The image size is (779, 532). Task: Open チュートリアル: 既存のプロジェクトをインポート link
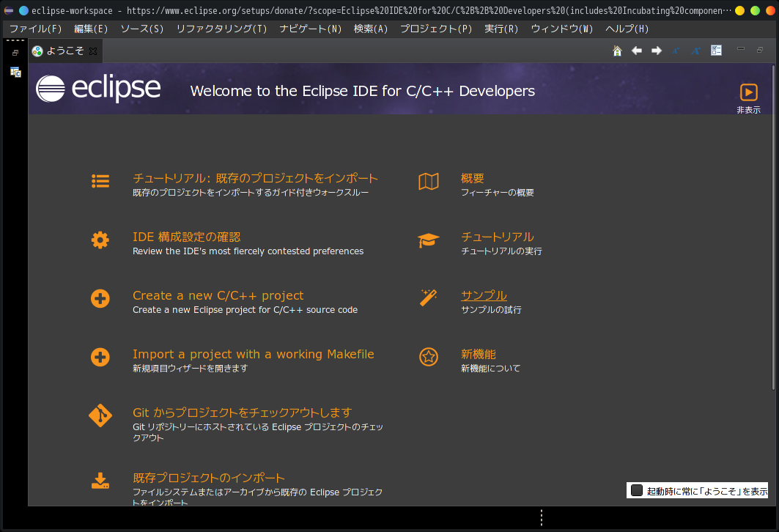(255, 178)
